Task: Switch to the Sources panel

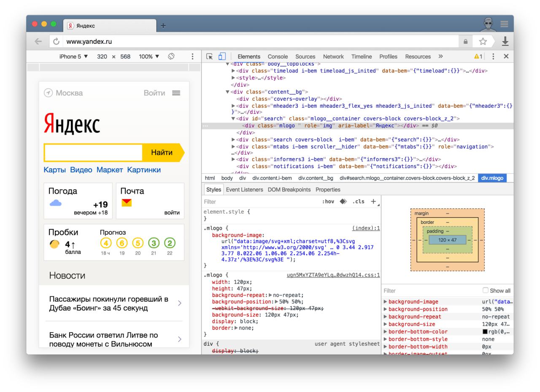Action: (x=305, y=56)
